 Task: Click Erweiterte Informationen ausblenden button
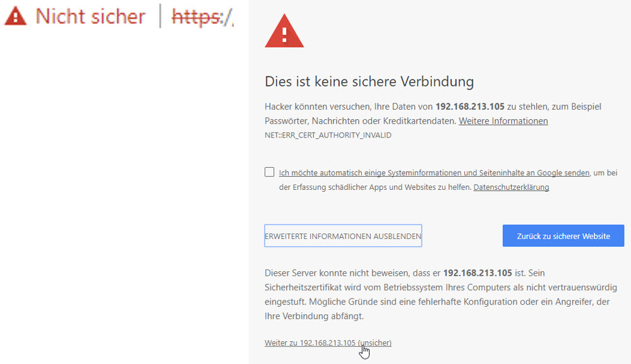pyautogui.click(x=343, y=236)
